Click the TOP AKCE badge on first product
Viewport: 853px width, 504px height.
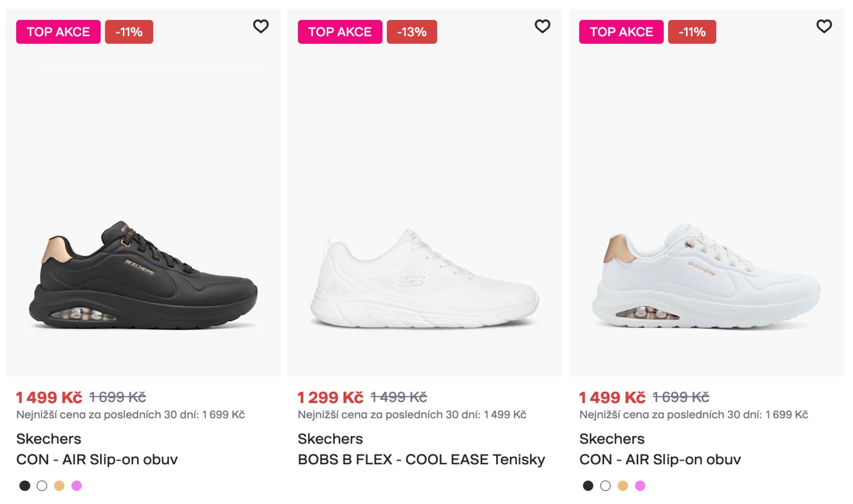coord(59,32)
